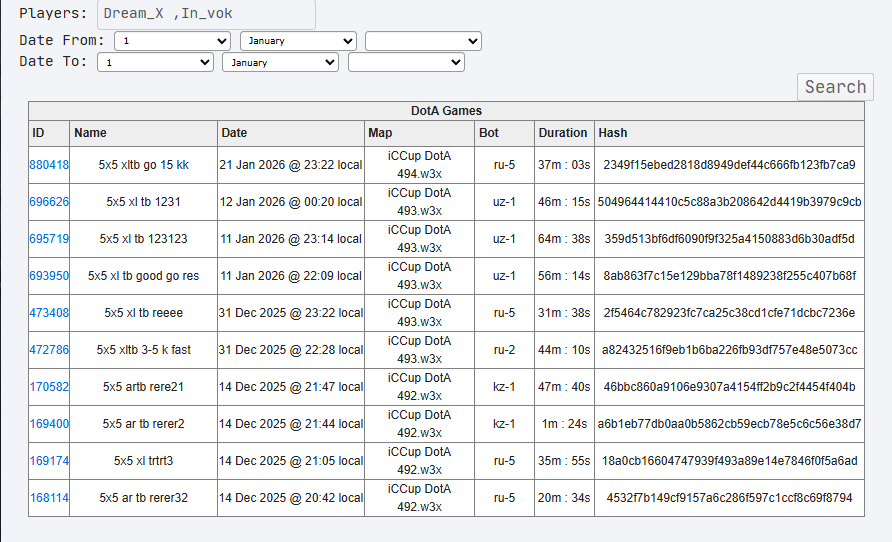
Task: Click date '31 Dec 2025 @ 23:22 local'
Action: point(291,313)
